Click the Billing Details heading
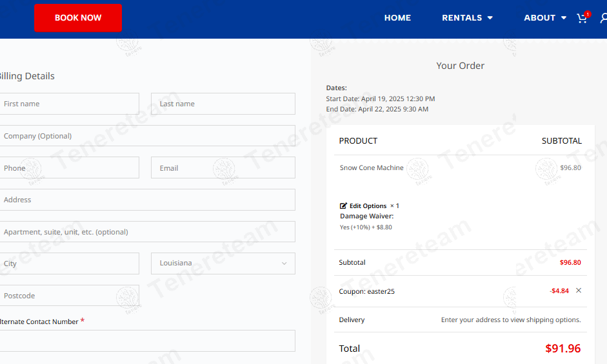This screenshot has width=607, height=364. (27, 76)
